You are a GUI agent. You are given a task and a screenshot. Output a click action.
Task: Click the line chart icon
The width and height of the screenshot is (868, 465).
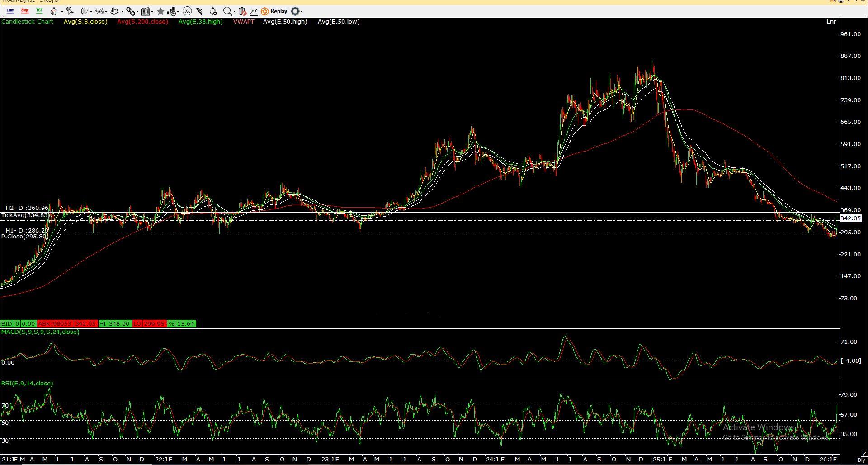point(254,11)
